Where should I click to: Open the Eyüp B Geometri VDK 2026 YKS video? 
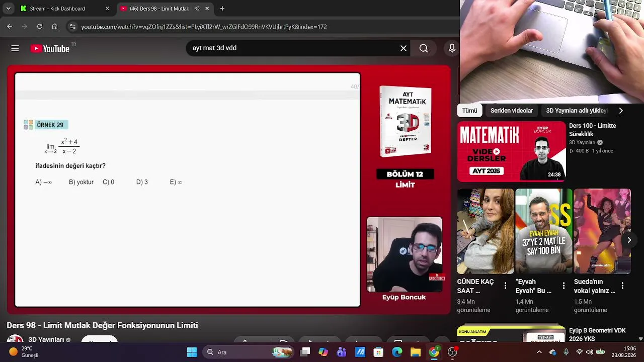click(x=597, y=334)
